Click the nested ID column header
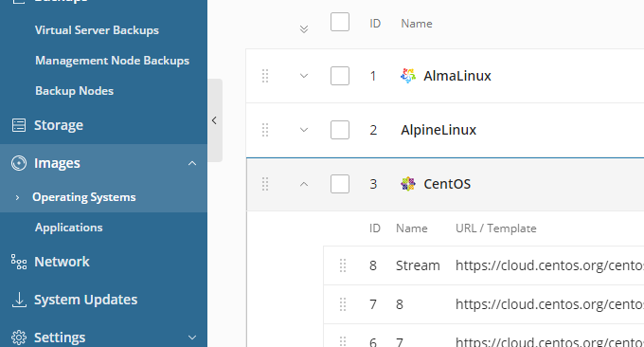The height and width of the screenshot is (347, 644). pos(375,228)
